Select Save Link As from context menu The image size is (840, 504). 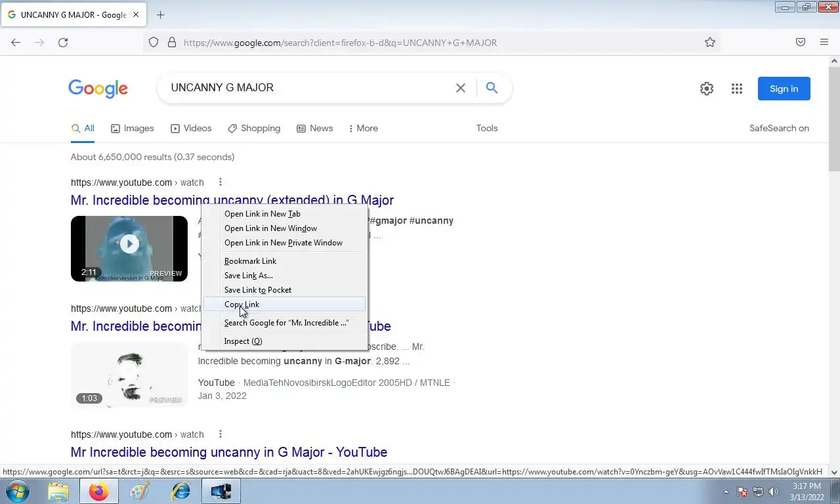pyautogui.click(x=284, y=276)
